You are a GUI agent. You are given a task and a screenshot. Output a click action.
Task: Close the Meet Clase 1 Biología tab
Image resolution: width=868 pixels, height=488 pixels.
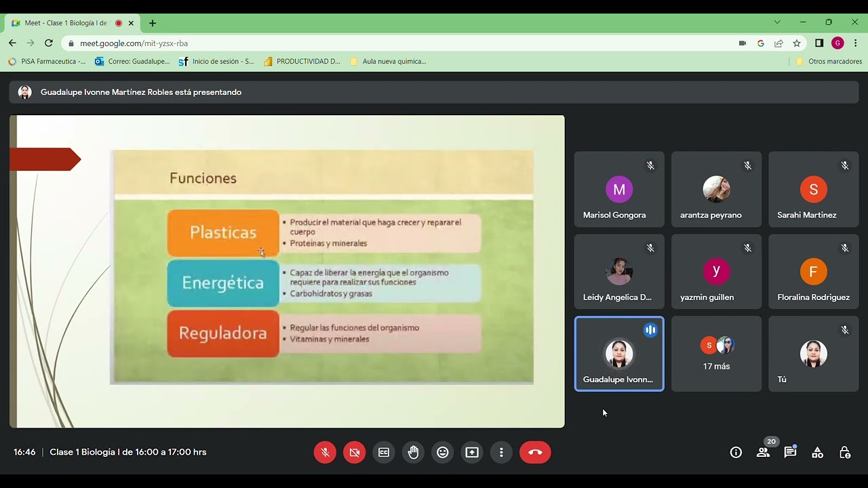131,23
